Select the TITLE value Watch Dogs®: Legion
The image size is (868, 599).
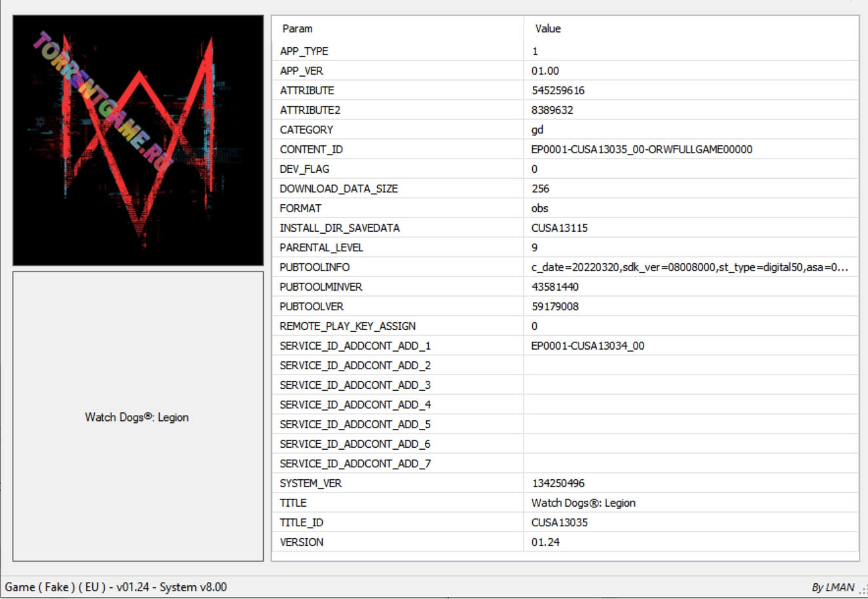click(x=583, y=503)
